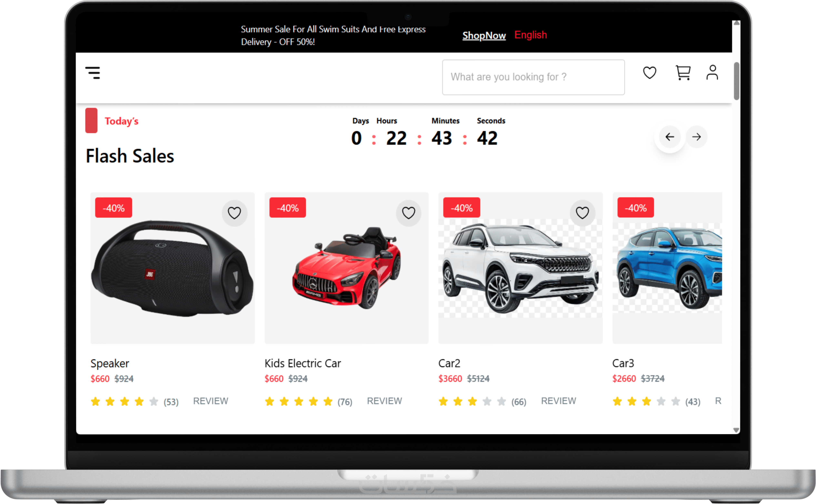Open the user account icon
Image resolution: width=816 pixels, height=504 pixels.
point(712,73)
